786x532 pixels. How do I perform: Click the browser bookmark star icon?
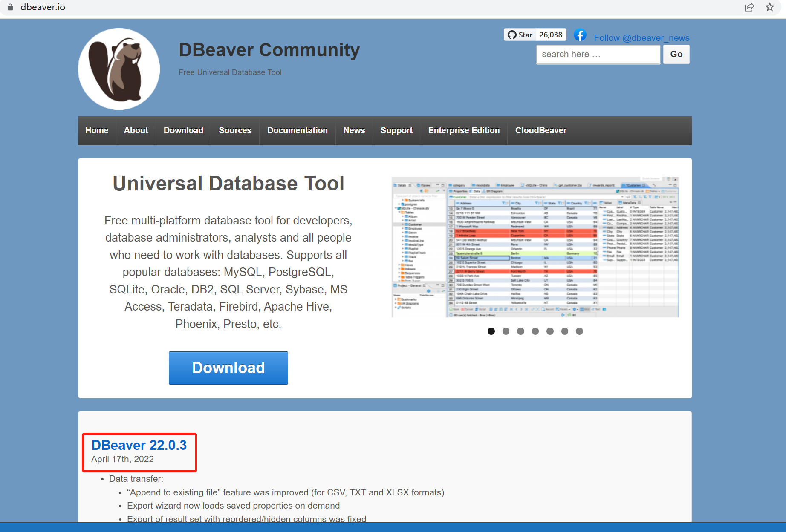pos(769,7)
